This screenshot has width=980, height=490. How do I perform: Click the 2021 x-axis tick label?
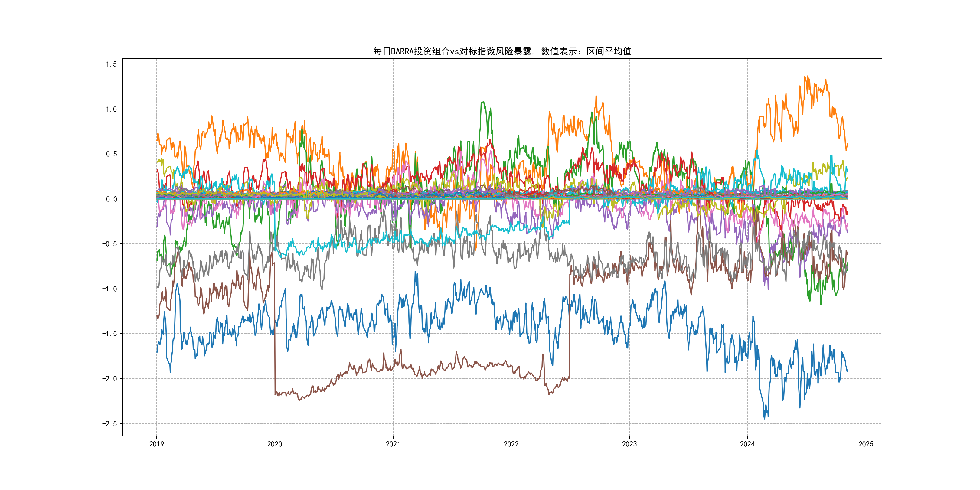393,444
